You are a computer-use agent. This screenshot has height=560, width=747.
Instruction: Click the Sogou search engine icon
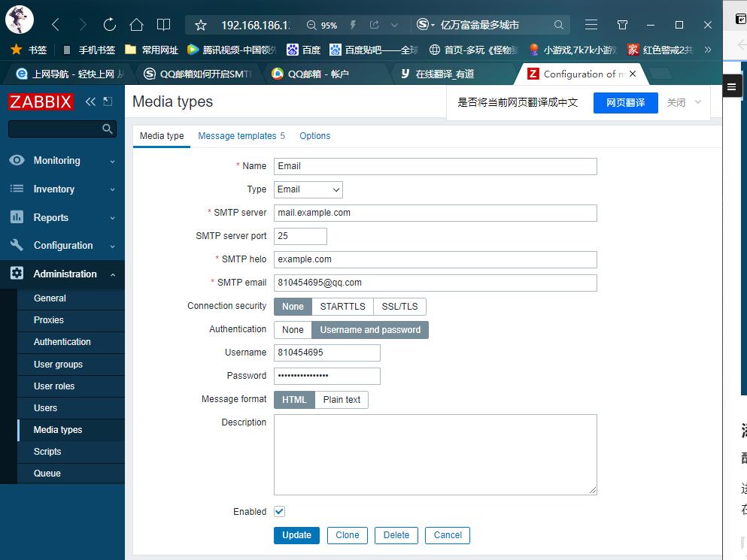[x=423, y=24]
